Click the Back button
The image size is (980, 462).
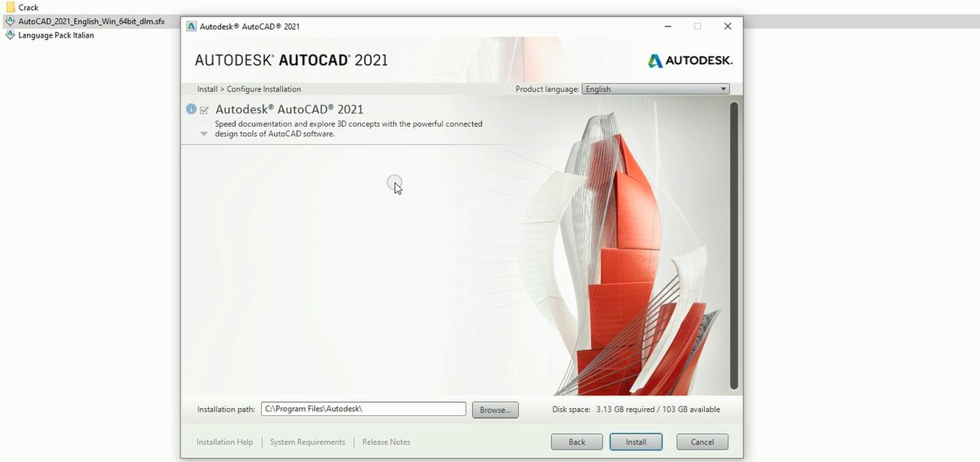(x=577, y=442)
